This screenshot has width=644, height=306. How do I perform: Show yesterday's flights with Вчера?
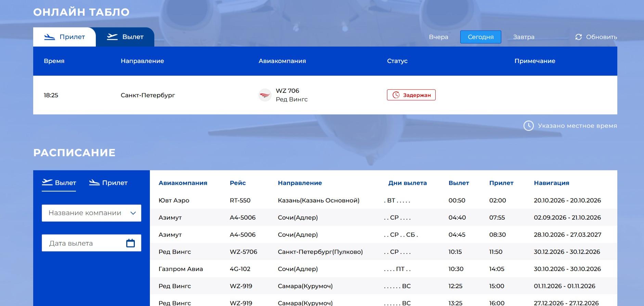pos(438,37)
